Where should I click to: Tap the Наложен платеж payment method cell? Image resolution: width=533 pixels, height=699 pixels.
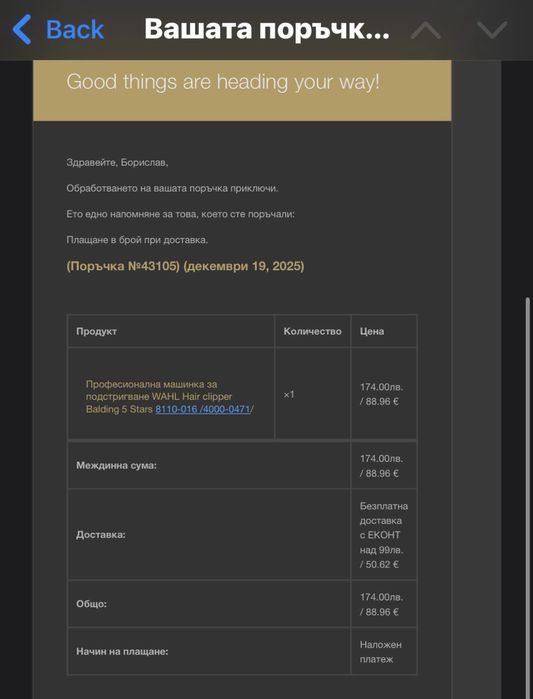(381, 652)
